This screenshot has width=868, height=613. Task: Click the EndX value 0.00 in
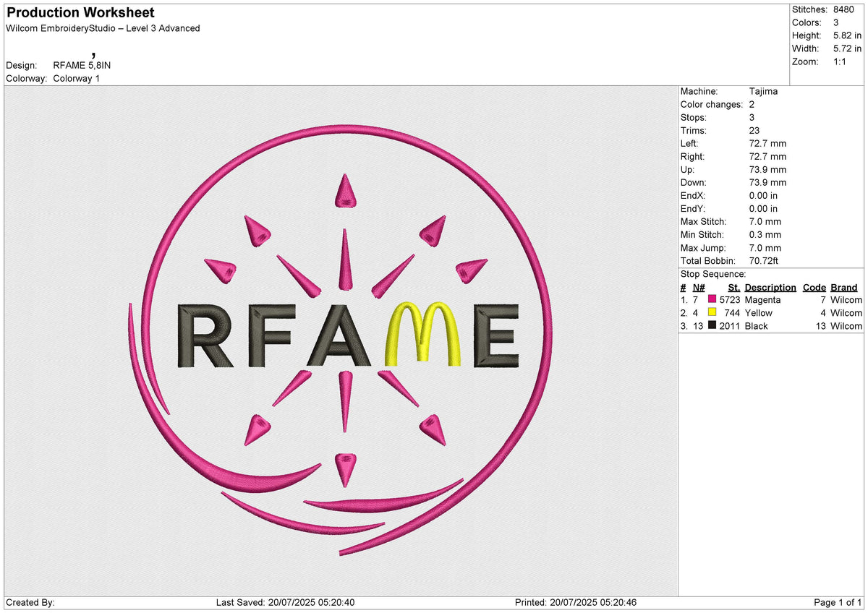pos(764,195)
